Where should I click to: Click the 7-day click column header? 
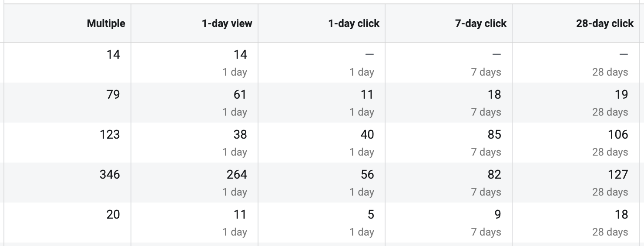click(481, 23)
